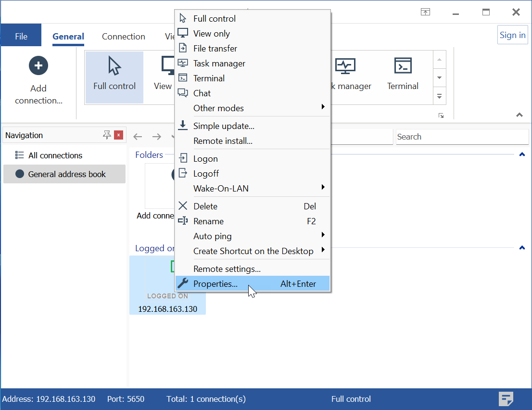Click the forward navigation arrow
This screenshot has height=410, width=532.
pos(156,137)
